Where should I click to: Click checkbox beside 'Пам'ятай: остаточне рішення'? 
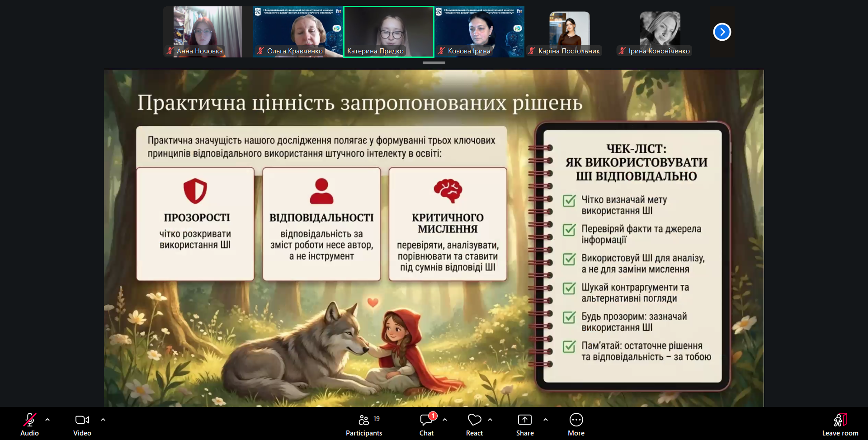[569, 347]
